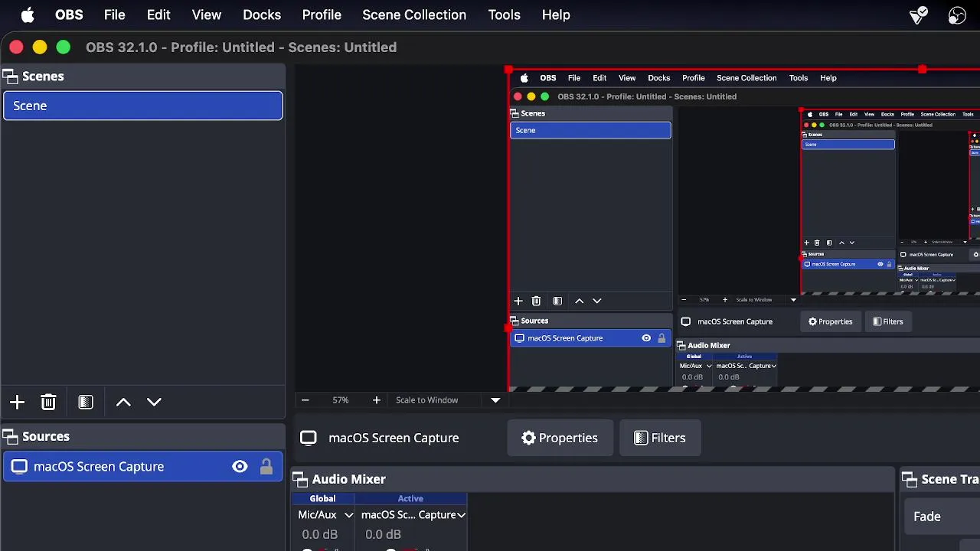The width and height of the screenshot is (980, 551).
Task: Open the Edit menu
Action: click(x=158, y=15)
